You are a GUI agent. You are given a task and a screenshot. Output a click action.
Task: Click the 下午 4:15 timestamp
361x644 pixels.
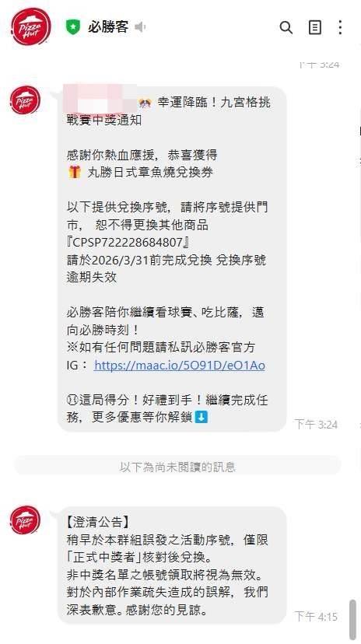316,616
